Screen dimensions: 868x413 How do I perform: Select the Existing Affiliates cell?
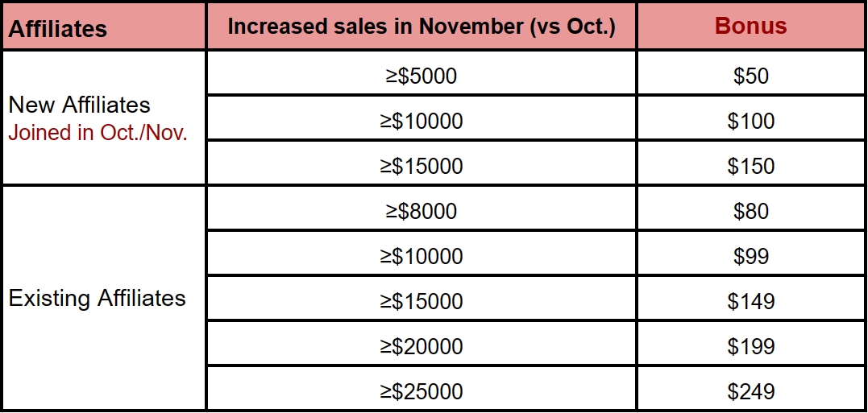pos(104,298)
